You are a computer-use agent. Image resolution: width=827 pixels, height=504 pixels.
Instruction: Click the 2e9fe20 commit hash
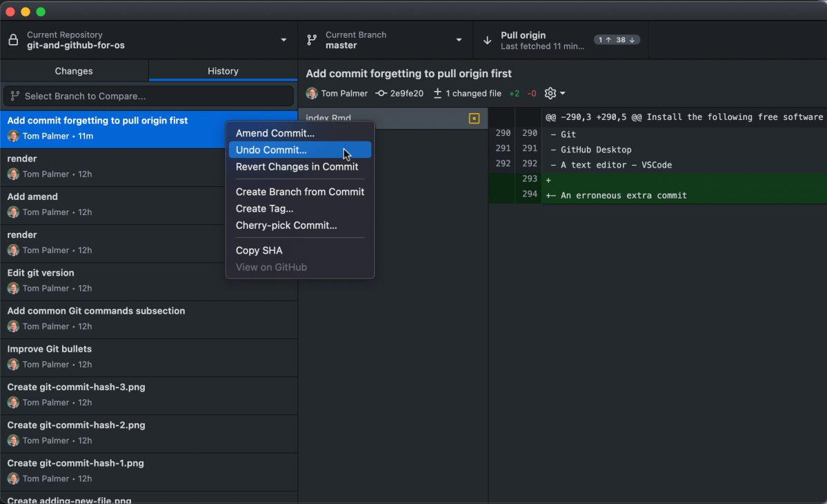(x=407, y=93)
